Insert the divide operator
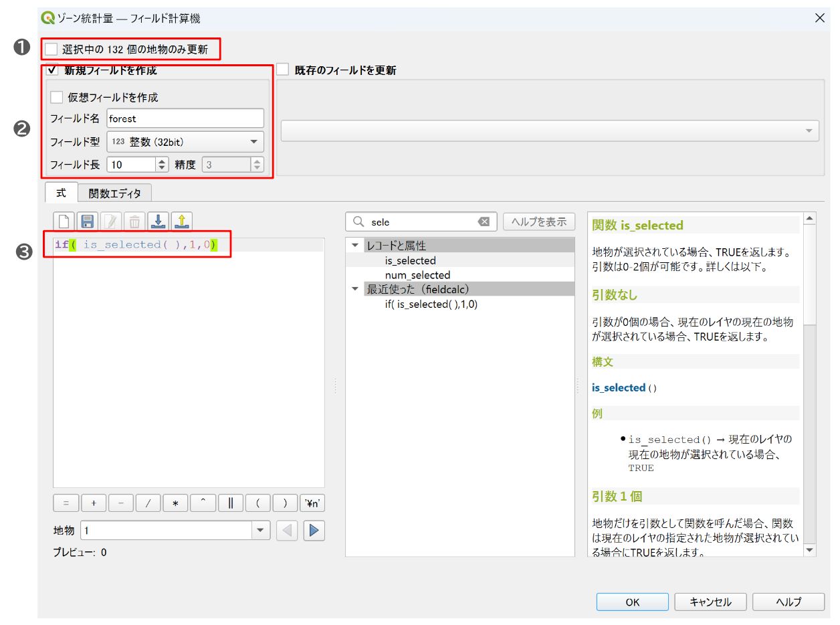840x625 pixels. coord(148,503)
